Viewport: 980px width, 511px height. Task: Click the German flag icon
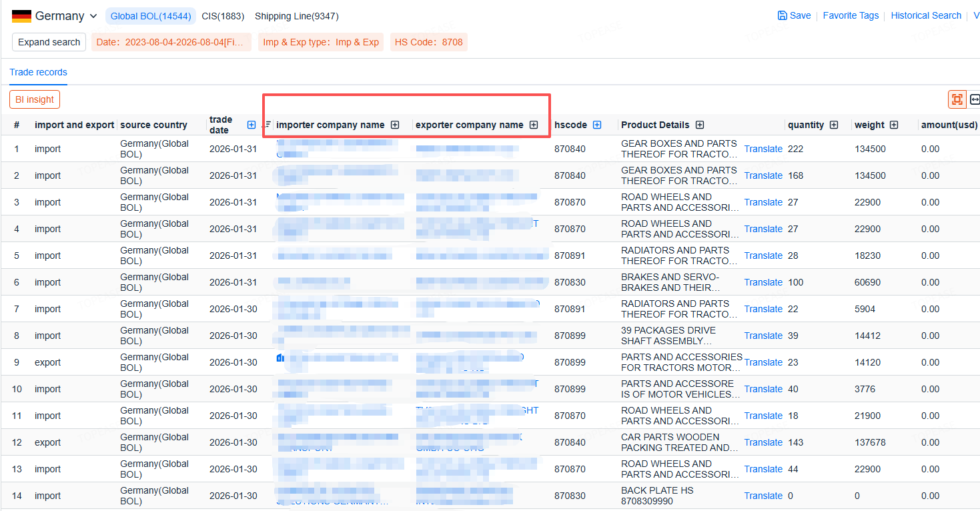click(x=21, y=16)
